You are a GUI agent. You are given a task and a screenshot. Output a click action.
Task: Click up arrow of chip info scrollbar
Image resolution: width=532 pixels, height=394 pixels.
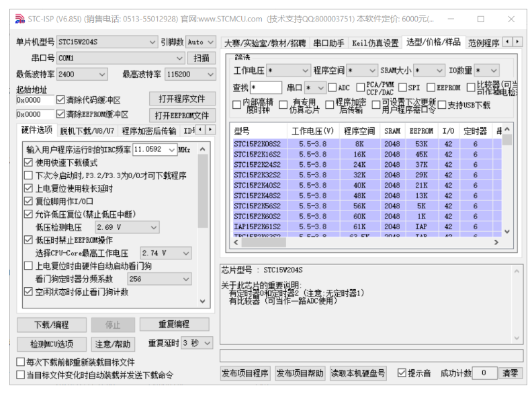tap(517, 271)
